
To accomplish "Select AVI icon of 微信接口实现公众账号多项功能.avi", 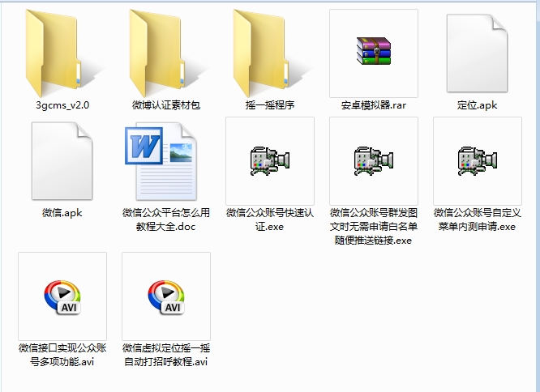I will 62,297.
